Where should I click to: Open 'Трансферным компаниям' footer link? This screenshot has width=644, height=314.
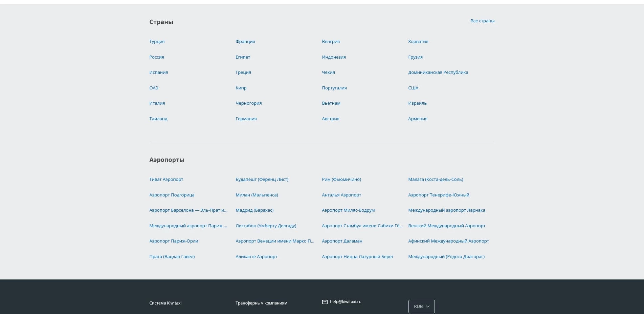pyautogui.click(x=261, y=303)
